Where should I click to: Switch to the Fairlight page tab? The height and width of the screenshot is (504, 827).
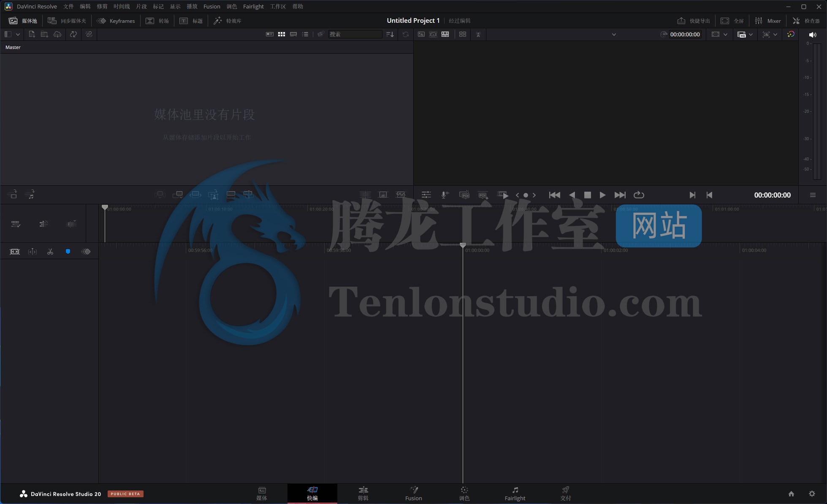tap(515, 493)
